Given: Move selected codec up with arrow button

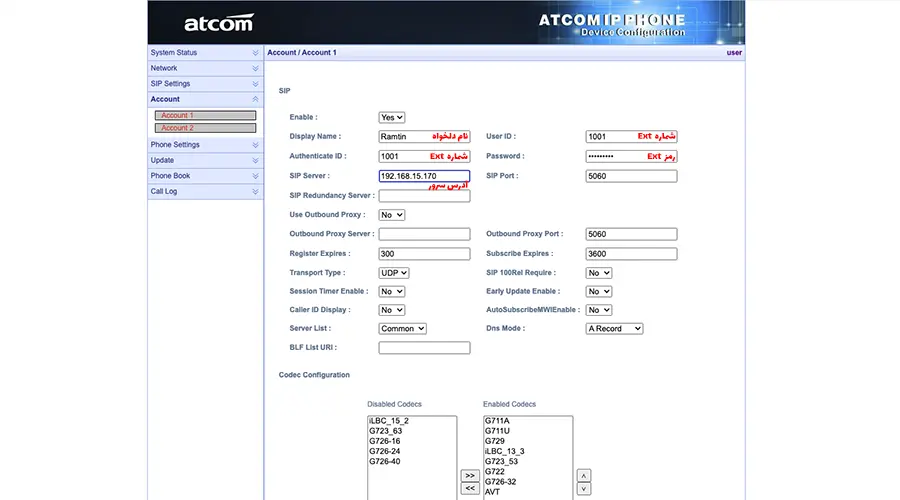Looking at the screenshot, I should 583,476.
